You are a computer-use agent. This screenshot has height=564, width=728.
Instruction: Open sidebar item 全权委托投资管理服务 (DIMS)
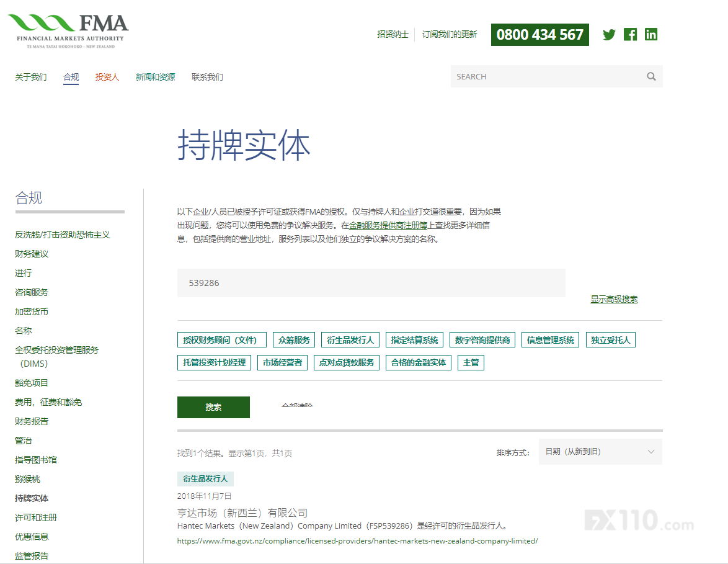56,356
